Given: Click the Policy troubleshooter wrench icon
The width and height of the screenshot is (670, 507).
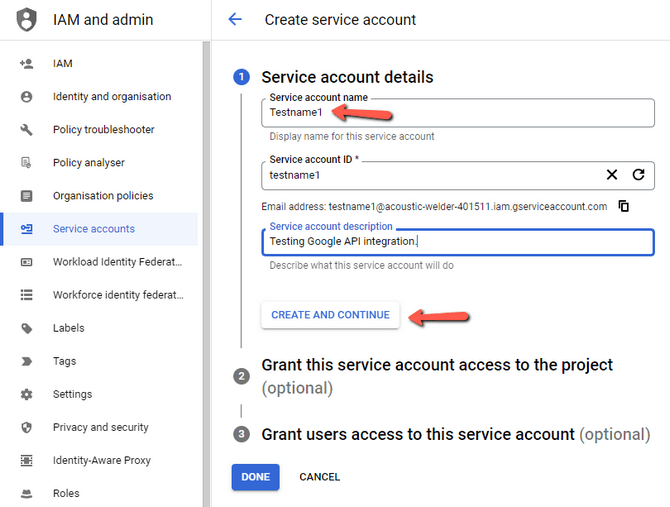Looking at the screenshot, I should coord(26,129).
